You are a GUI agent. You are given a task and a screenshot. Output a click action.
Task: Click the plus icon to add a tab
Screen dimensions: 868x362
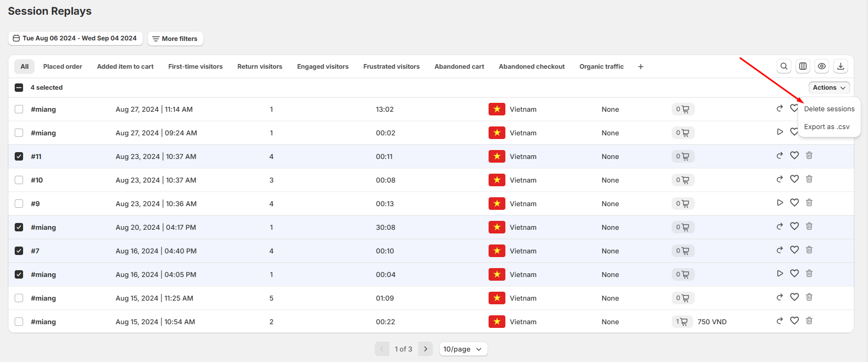(x=641, y=67)
